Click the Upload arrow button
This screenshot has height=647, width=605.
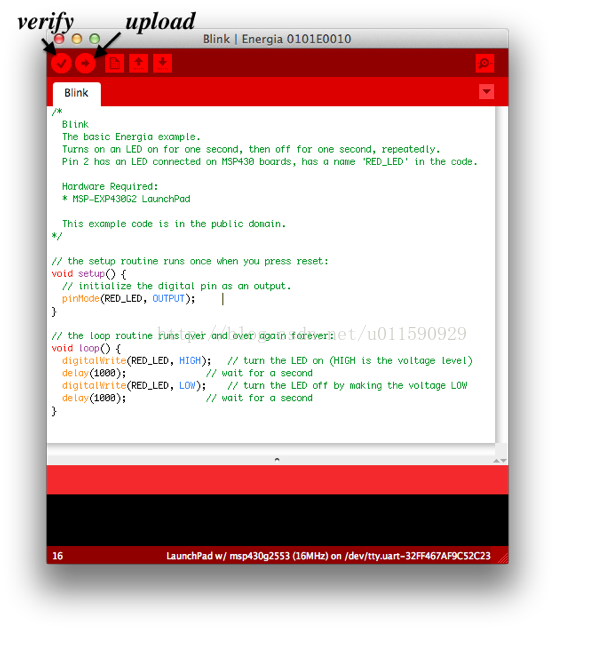tap(85, 64)
